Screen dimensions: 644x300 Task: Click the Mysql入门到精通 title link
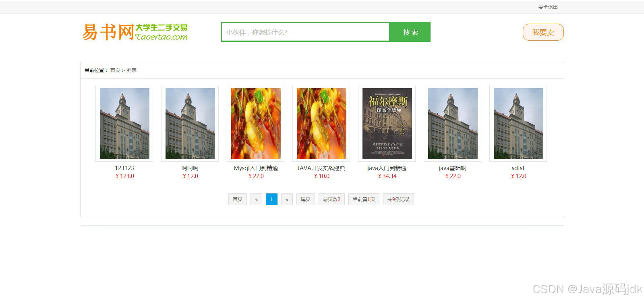point(256,168)
